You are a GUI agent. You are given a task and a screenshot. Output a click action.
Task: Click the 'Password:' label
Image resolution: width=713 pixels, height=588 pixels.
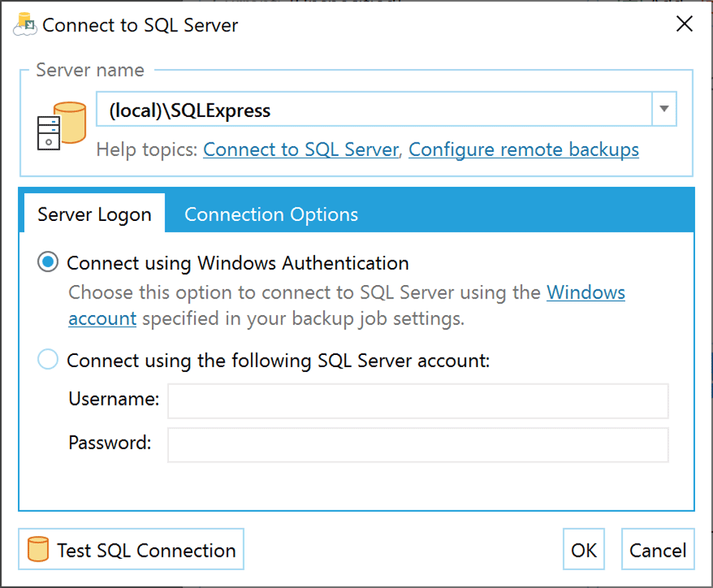pyautogui.click(x=110, y=442)
